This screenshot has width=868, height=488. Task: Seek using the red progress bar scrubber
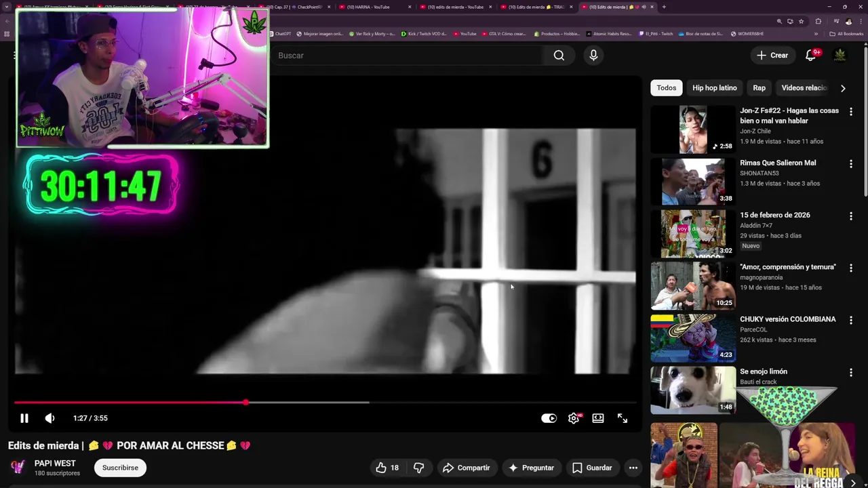tap(245, 403)
